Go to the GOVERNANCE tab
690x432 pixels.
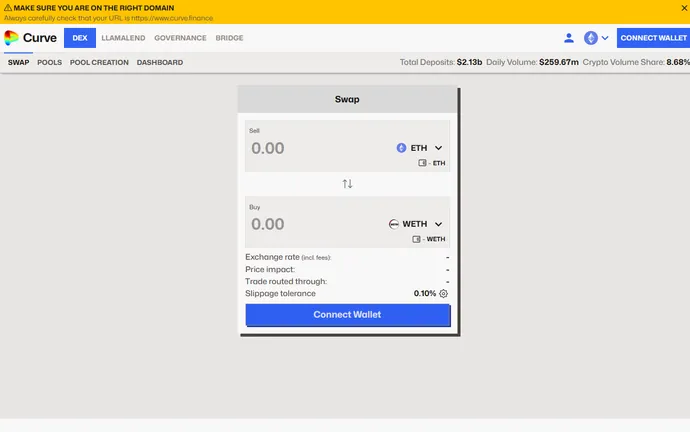(180, 38)
